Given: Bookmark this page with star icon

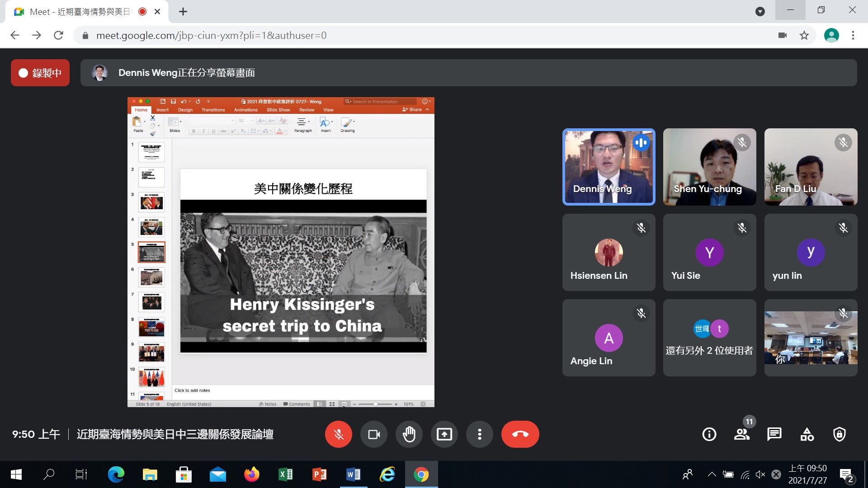Looking at the screenshot, I should pyautogui.click(x=804, y=35).
